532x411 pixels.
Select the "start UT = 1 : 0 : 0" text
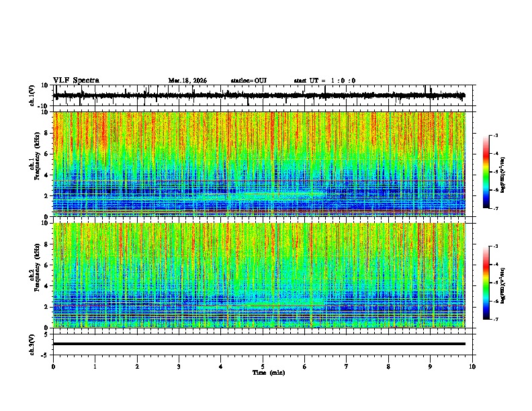pos(324,81)
